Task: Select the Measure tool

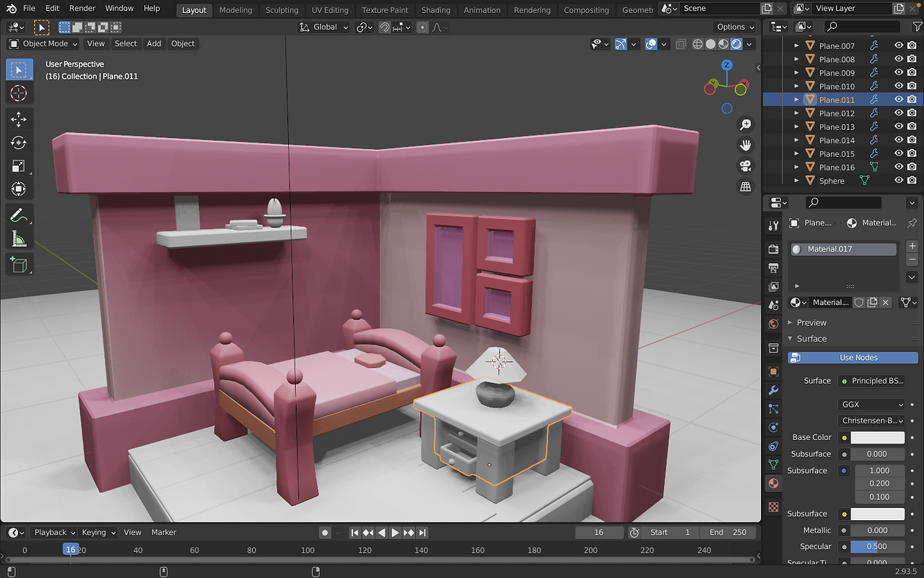Action: click(x=19, y=239)
